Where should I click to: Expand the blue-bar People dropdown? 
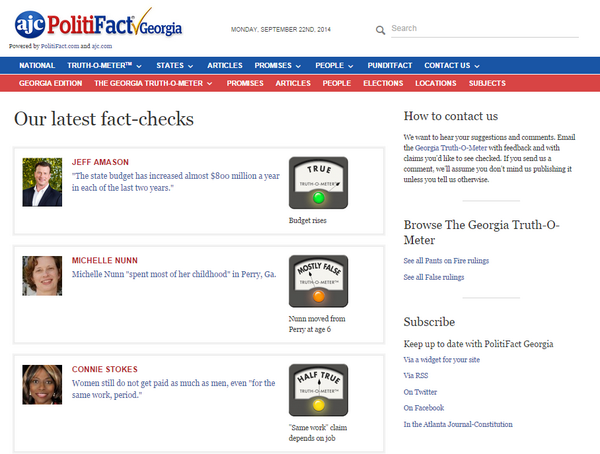334,65
